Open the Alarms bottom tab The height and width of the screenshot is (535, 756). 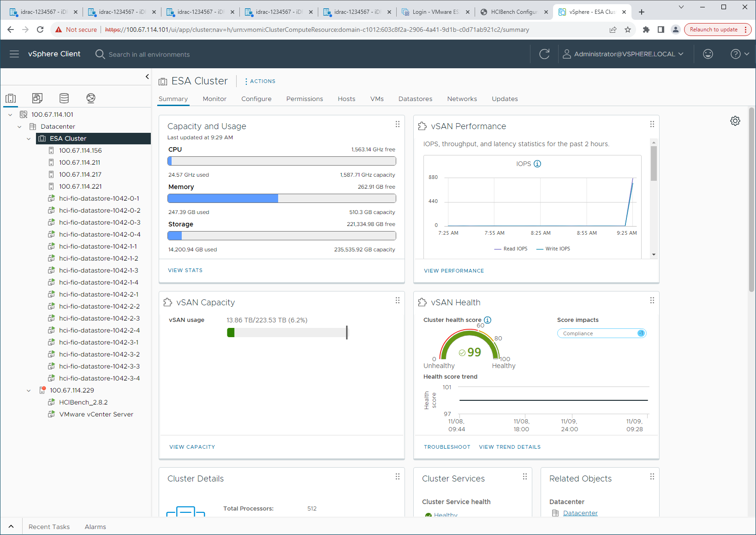(x=95, y=527)
